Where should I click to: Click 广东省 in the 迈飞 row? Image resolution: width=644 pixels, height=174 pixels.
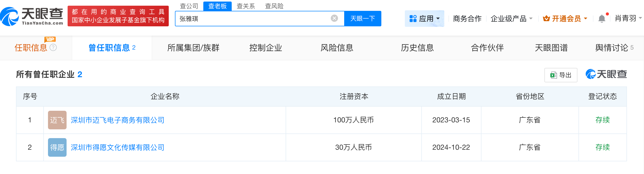tap(530, 120)
